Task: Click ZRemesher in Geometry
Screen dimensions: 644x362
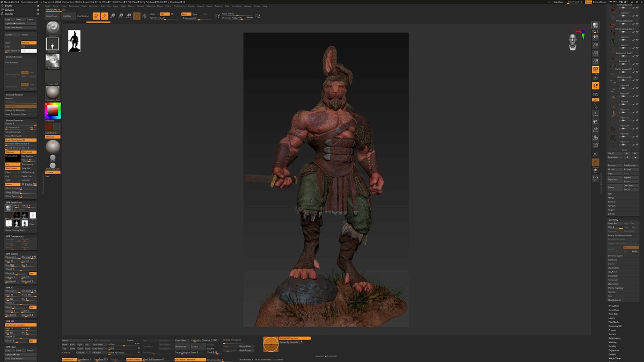Action: pyautogui.click(x=613, y=284)
